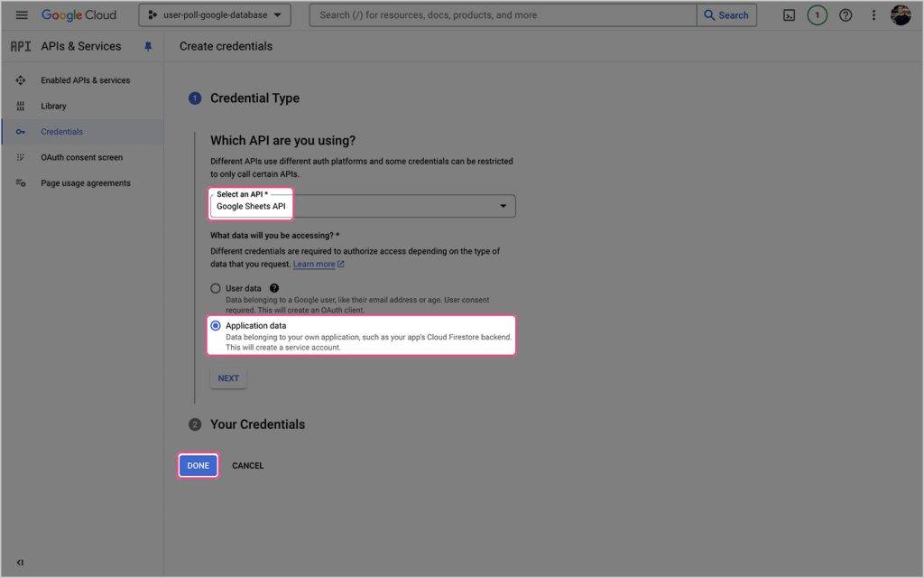Image resolution: width=924 pixels, height=578 pixels.
Task: Click the Create credentials page title
Action: click(x=226, y=46)
